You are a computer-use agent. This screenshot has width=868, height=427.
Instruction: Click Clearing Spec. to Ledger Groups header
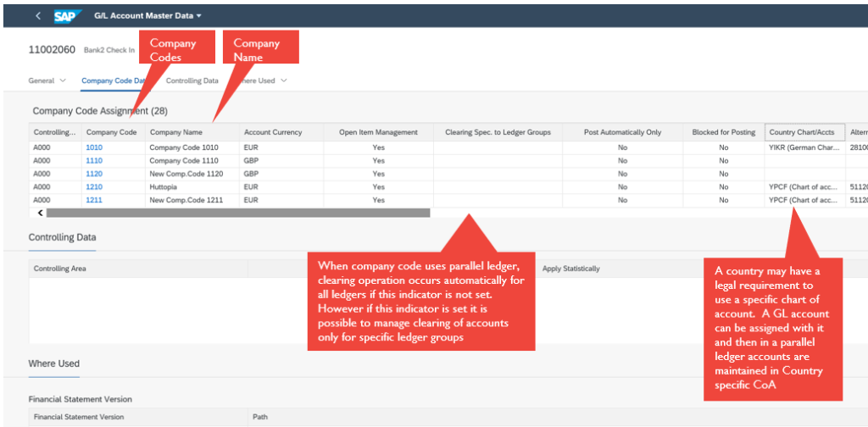click(x=498, y=132)
